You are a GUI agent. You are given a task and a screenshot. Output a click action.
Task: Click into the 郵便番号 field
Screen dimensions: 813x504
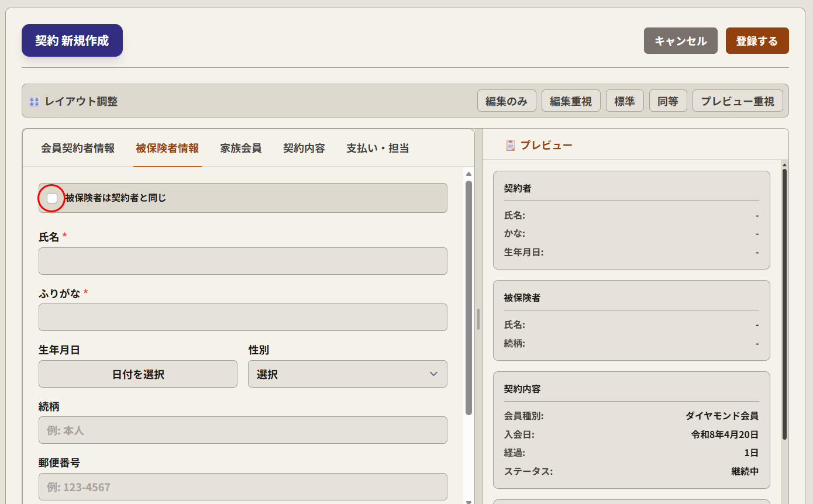pos(243,487)
